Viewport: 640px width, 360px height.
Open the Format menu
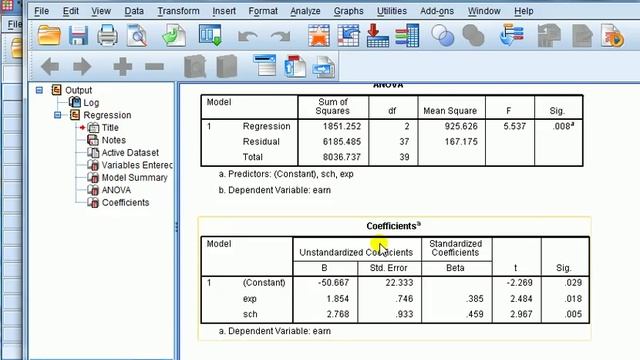point(263,11)
